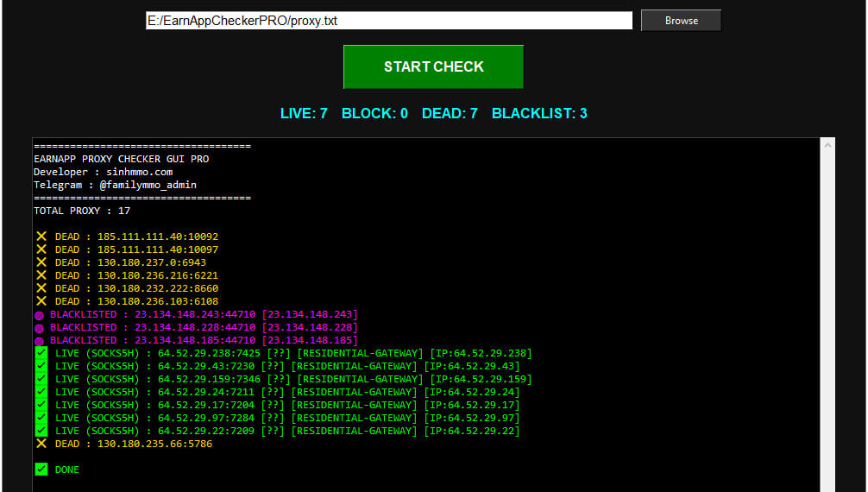Click the BLOCK: 0 counter

pos(374,114)
